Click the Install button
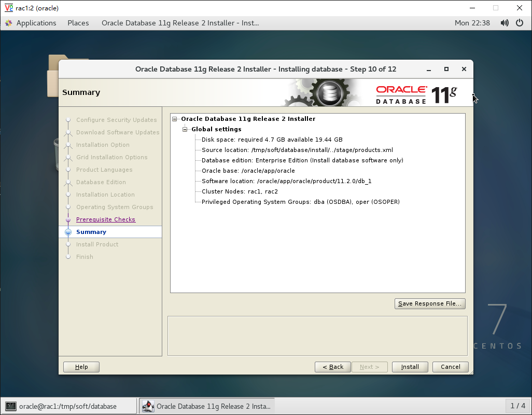 click(x=410, y=367)
